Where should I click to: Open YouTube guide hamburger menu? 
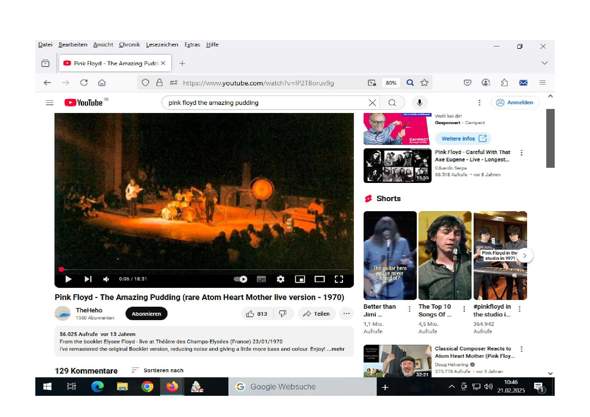click(49, 103)
